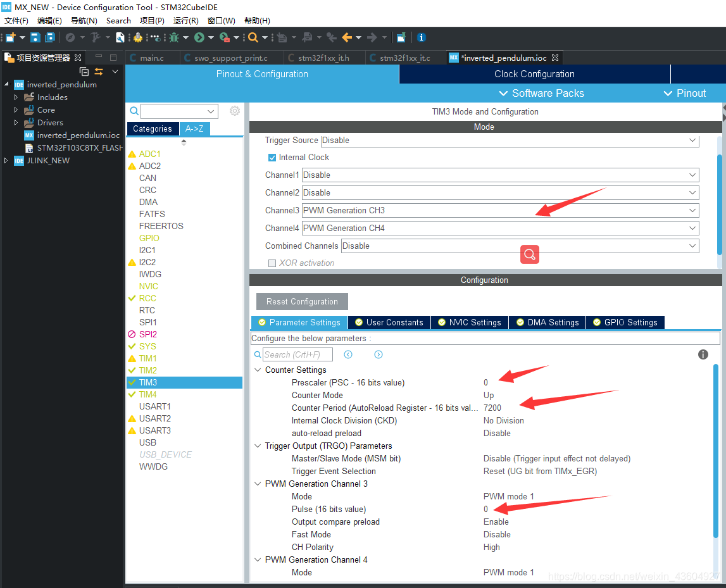726x588 pixels.
Task: Expand the Includes folder in project tree
Action: click(x=16, y=97)
